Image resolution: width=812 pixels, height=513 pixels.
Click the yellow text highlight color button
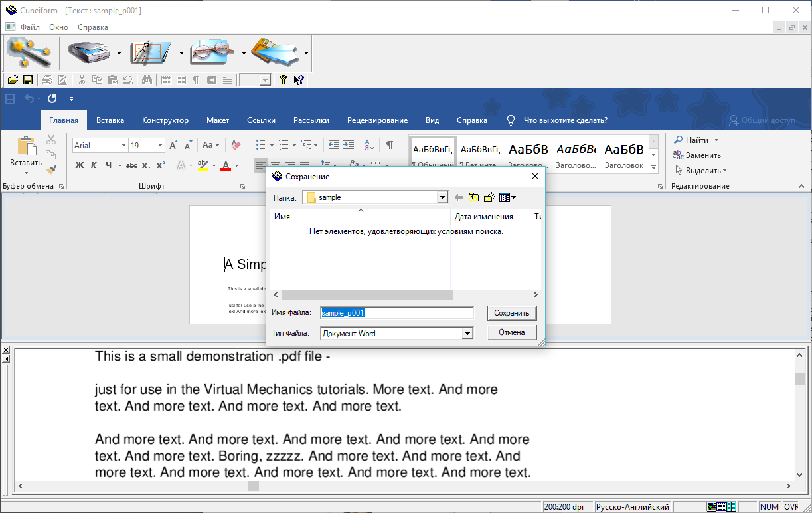203,165
